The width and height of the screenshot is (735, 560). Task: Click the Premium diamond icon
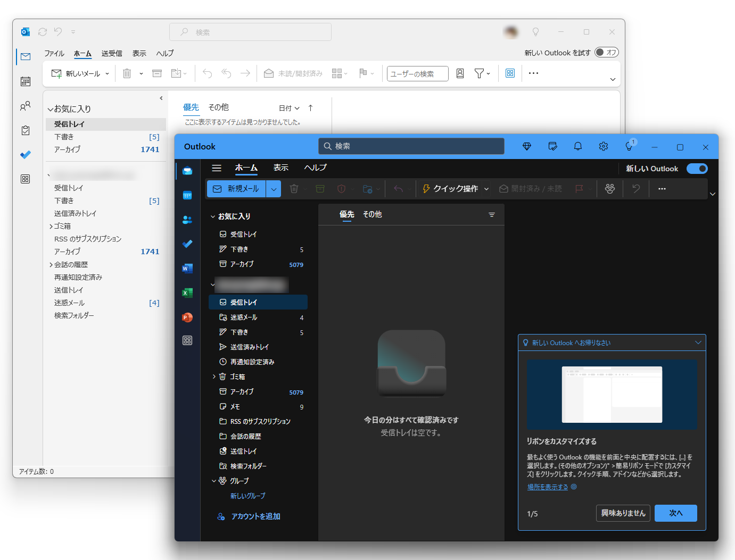pyautogui.click(x=526, y=146)
